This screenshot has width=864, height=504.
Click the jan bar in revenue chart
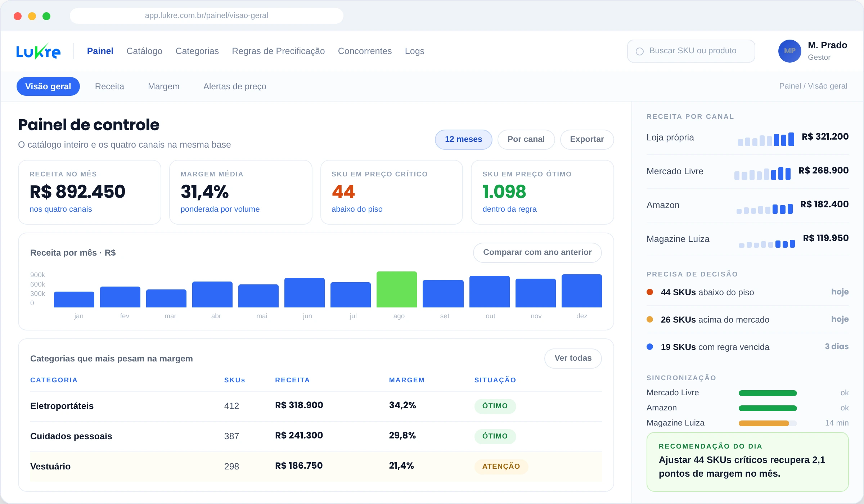pyautogui.click(x=74, y=300)
